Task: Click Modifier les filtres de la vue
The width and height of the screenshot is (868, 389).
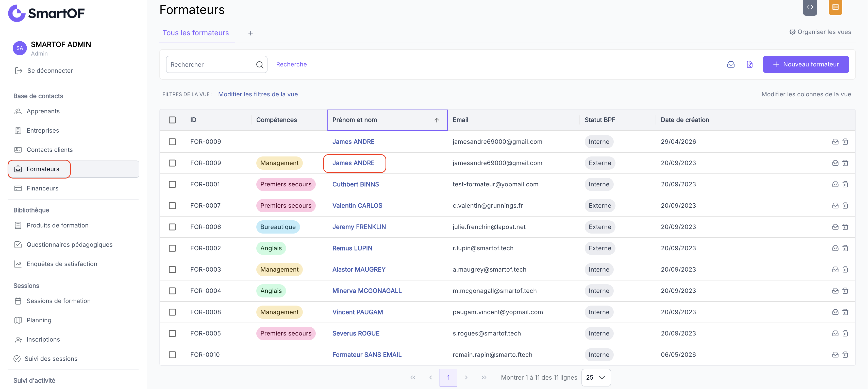Action: click(x=258, y=94)
